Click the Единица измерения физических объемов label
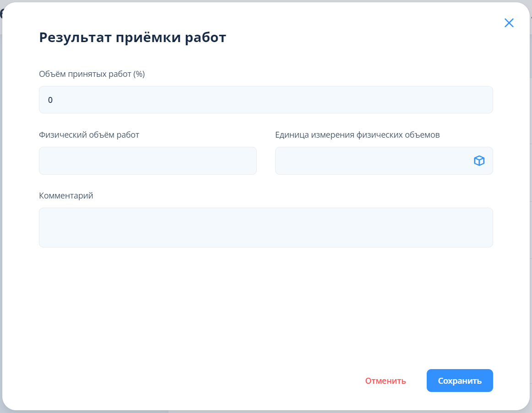This screenshot has width=532, height=413. (x=357, y=135)
